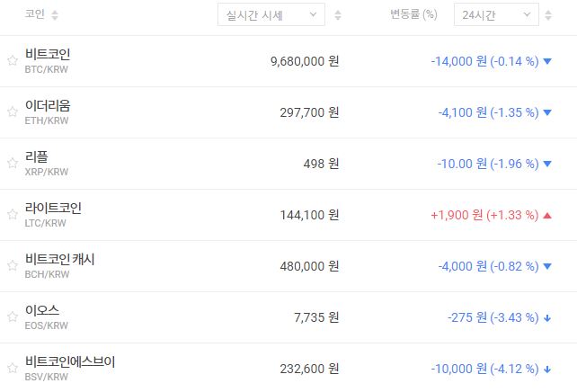577x392 pixels.
Task: Open the 비트코인 coin link
Action: click(x=48, y=55)
